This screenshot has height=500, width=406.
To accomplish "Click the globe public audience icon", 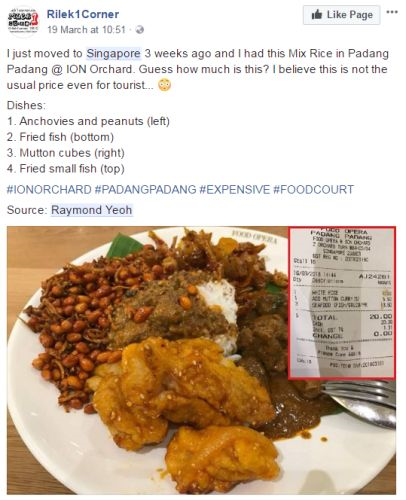I will click(140, 30).
